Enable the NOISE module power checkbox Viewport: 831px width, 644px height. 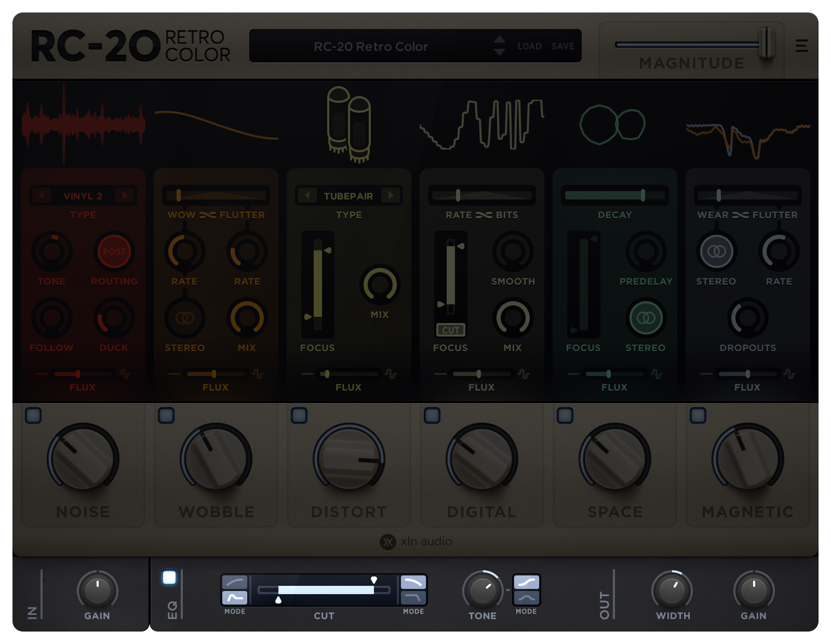click(x=33, y=415)
